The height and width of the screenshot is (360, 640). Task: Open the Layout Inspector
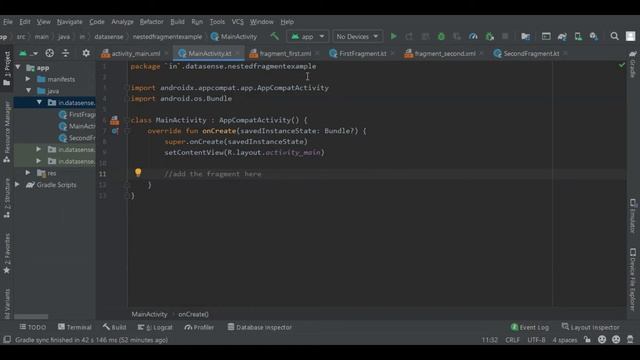[591, 327]
